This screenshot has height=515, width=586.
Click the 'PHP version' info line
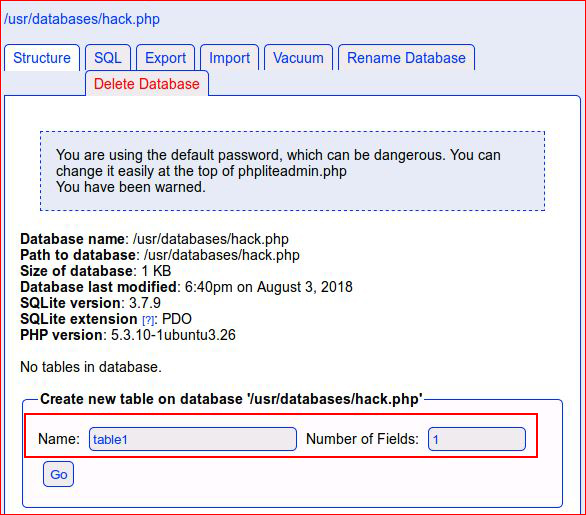coord(128,335)
